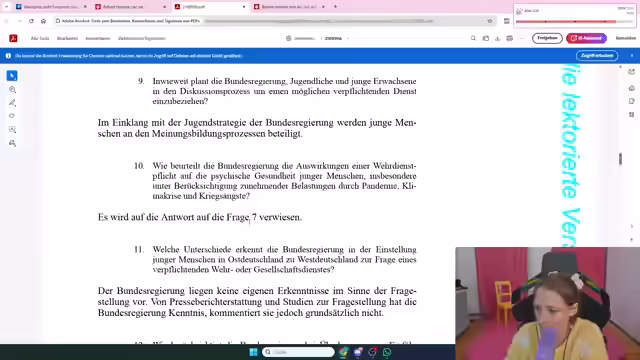Bookmark this page with star icon
Image resolution: width=640 pixels, height=360 pixels.
(x=490, y=21)
